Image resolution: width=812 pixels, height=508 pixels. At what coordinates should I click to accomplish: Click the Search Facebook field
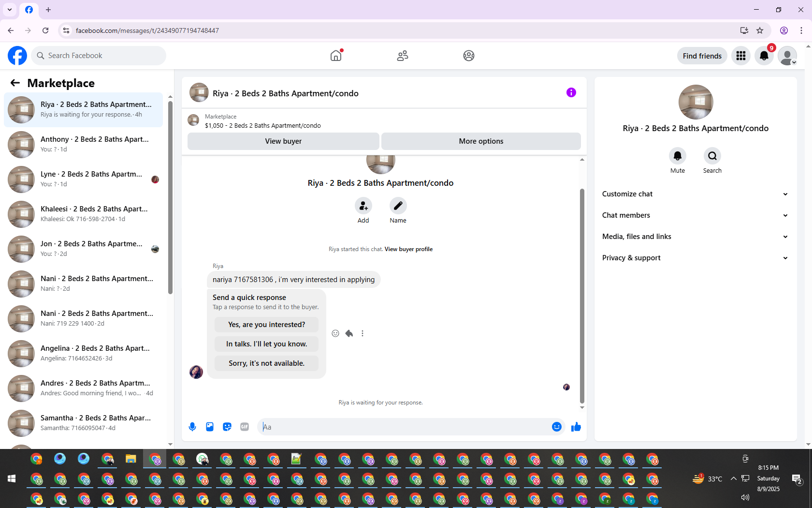pyautogui.click(x=99, y=56)
